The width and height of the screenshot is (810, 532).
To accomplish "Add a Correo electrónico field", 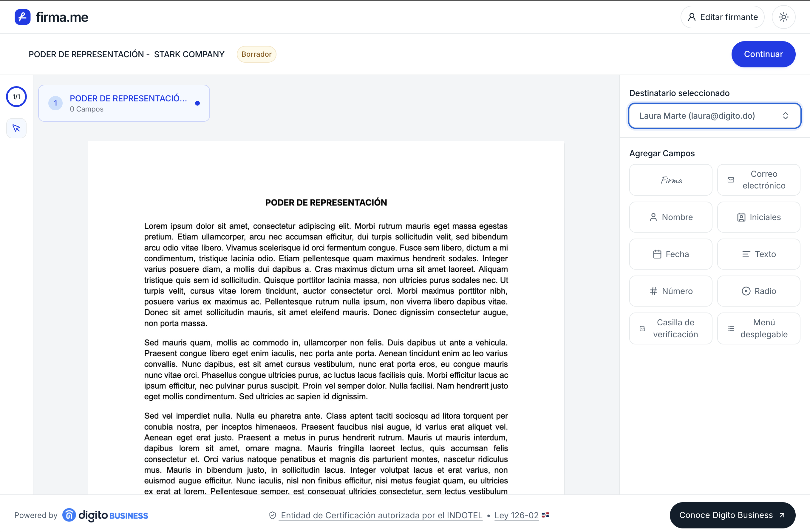I will coord(759,180).
